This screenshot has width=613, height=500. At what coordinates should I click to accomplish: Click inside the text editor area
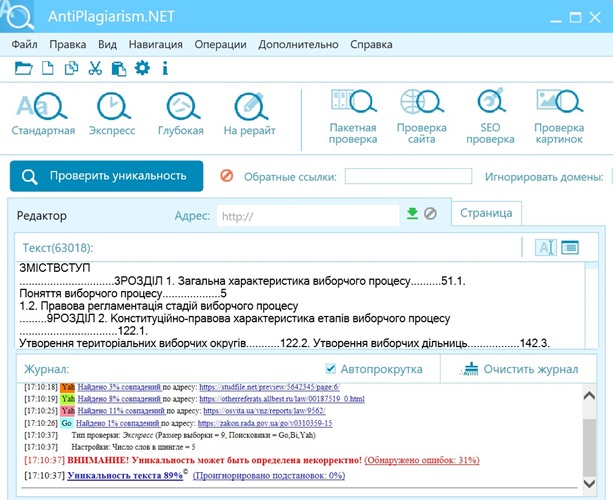(300, 305)
